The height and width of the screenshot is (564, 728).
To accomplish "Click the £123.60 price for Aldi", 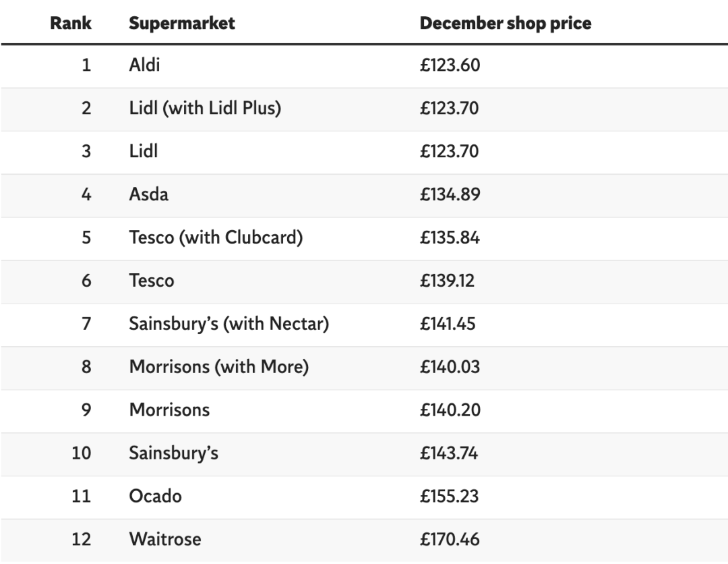I will pos(450,65).
